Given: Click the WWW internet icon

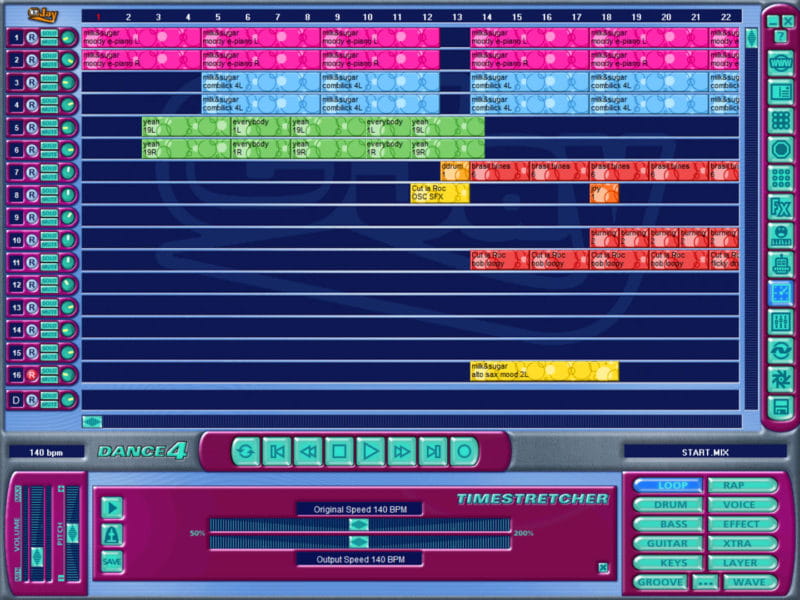Looking at the screenshot, I should click(x=780, y=63).
